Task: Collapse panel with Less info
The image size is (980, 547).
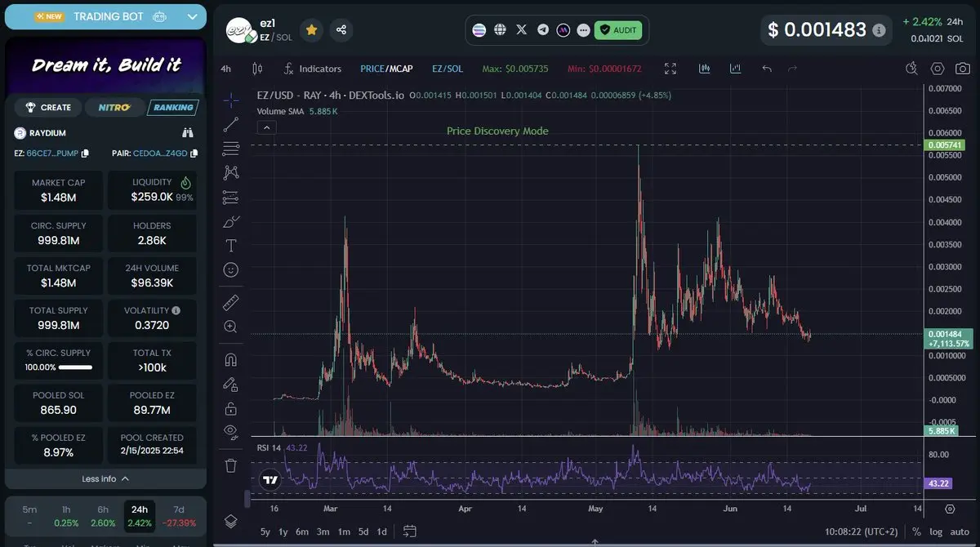Action: tap(105, 478)
